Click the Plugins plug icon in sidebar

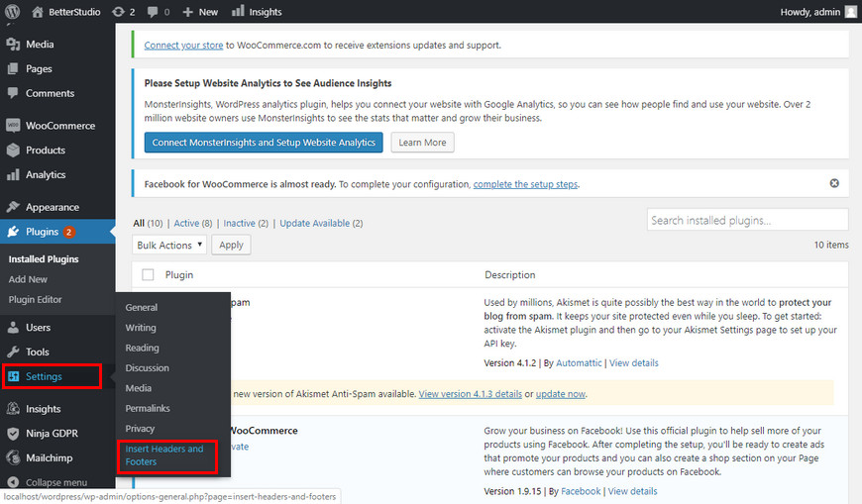(x=13, y=232)
